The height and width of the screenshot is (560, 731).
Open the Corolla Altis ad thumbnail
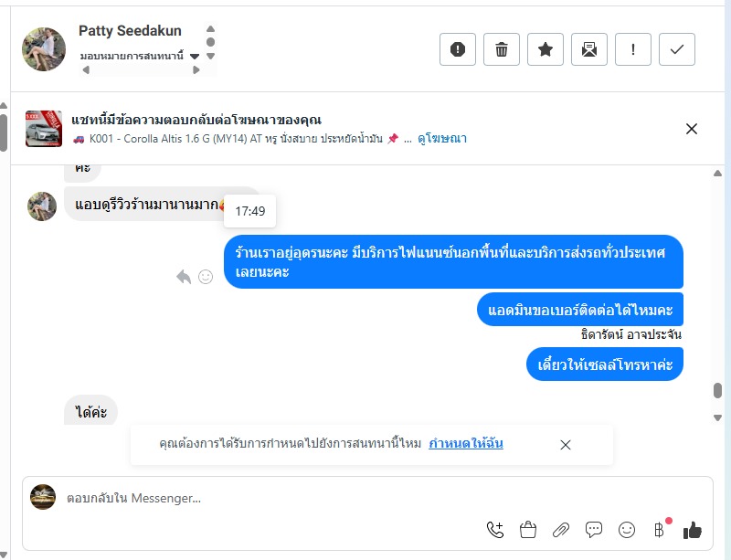[x=44, y=129]
